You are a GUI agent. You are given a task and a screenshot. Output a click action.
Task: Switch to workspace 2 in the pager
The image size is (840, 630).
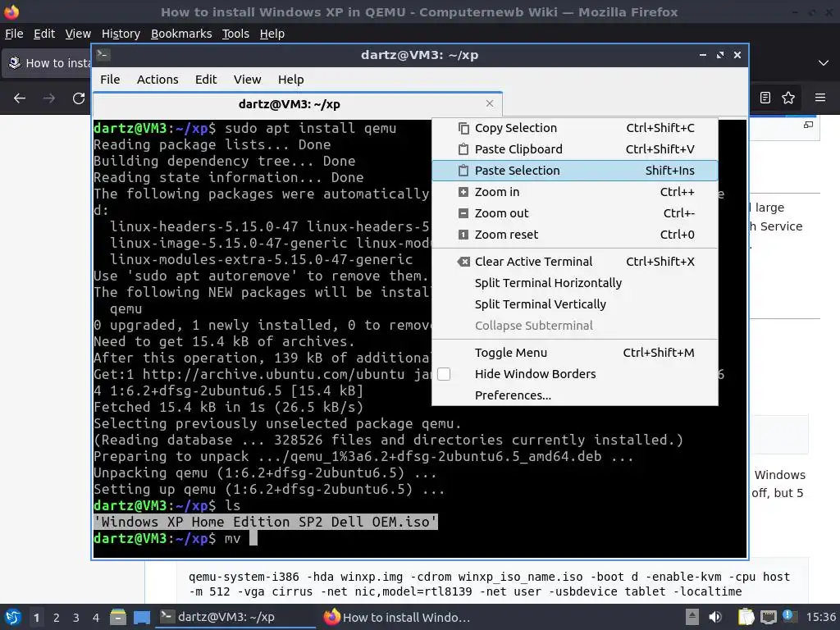(57, 618)
